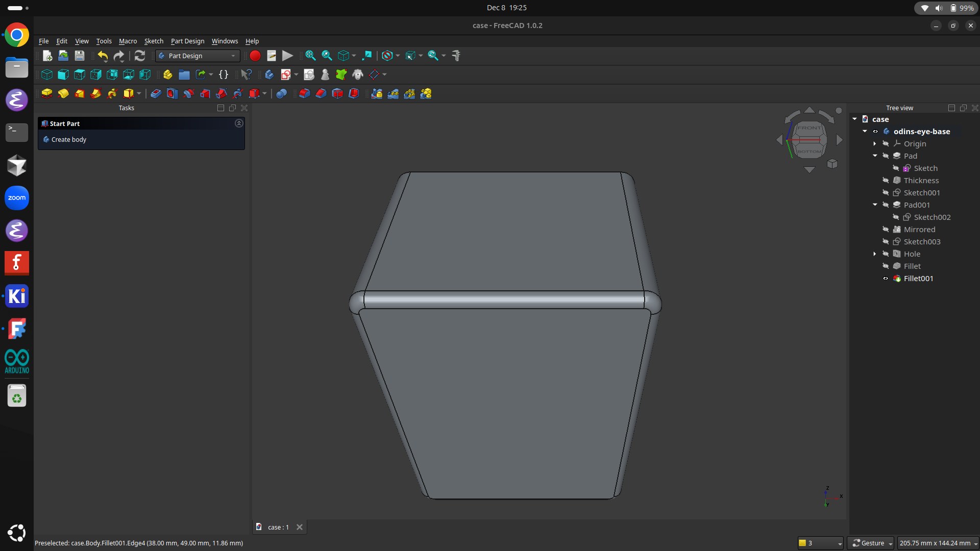This screenshot has height=551, width=980.
Task: Open the workbench selector showing Part Design
Action: coord(198,56)
